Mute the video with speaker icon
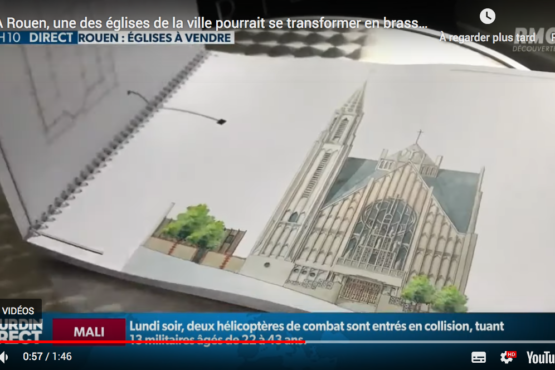Image resolution: width=555 pixels, height=370 pixels. (x=3, y=357)
